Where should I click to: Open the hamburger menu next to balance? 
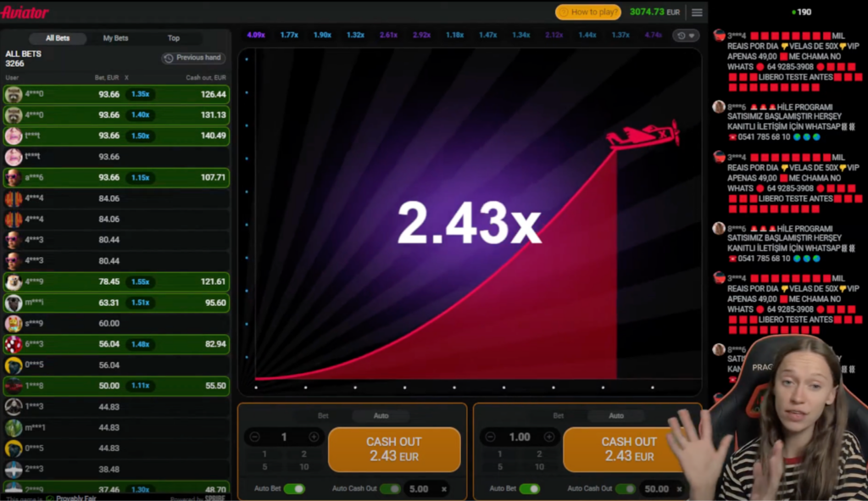click(x=697, y=12)
